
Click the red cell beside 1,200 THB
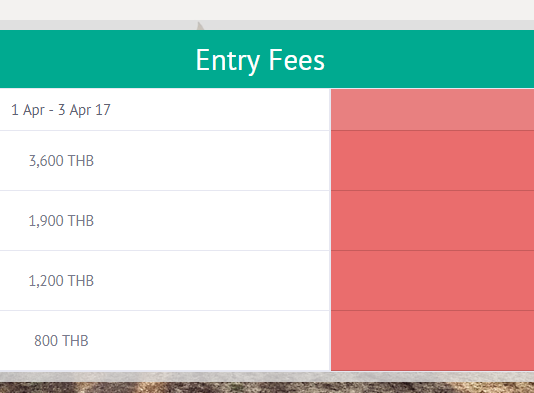[x=433, y=281]
